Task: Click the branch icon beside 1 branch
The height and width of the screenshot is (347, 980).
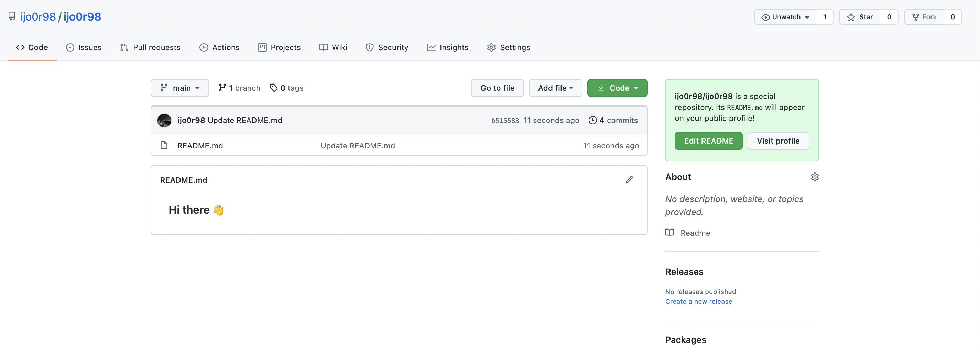Action: 222,88
